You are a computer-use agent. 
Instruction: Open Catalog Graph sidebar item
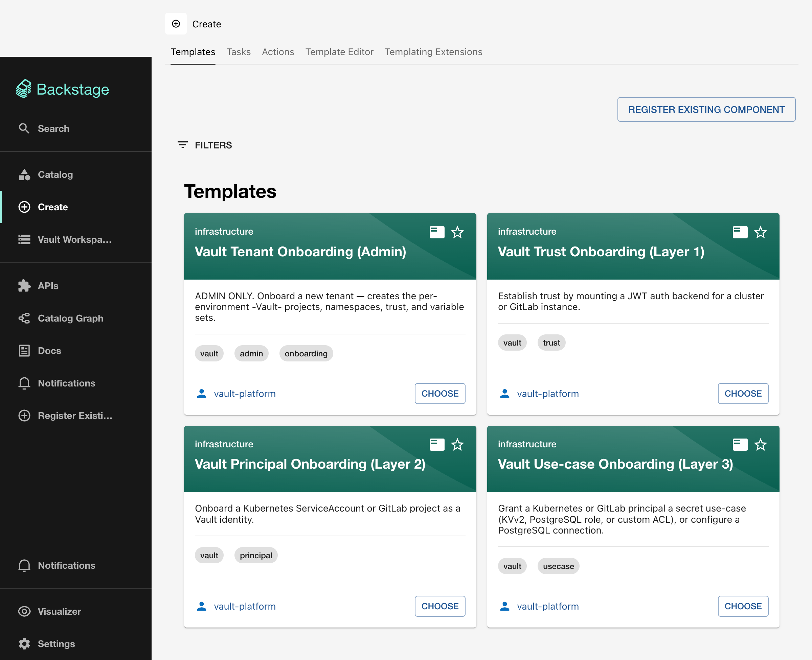tap(76, 318)
